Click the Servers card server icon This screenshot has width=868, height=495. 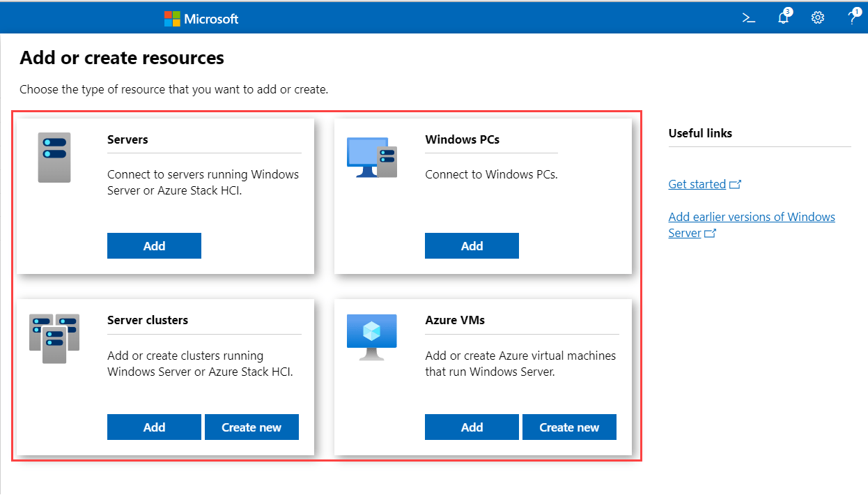(54, 158)
